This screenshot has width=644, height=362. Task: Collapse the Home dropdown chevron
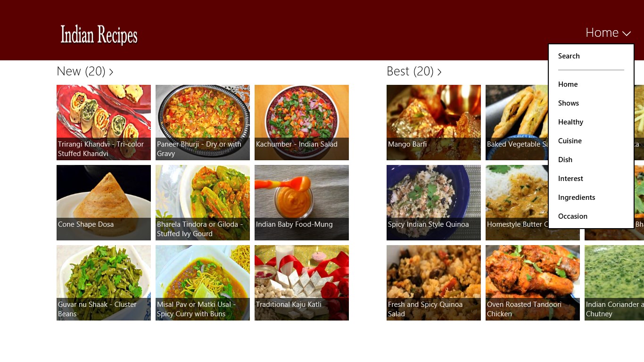[626, 33]
